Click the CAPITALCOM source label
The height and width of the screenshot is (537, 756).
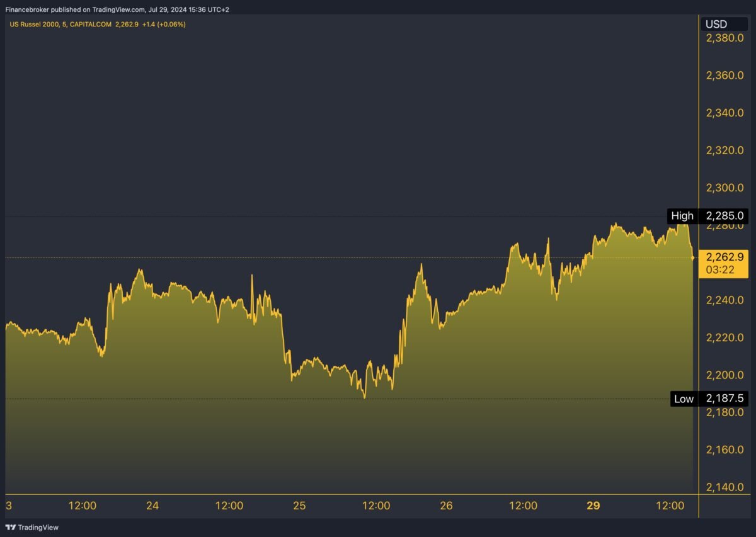(x=91, y=25)
